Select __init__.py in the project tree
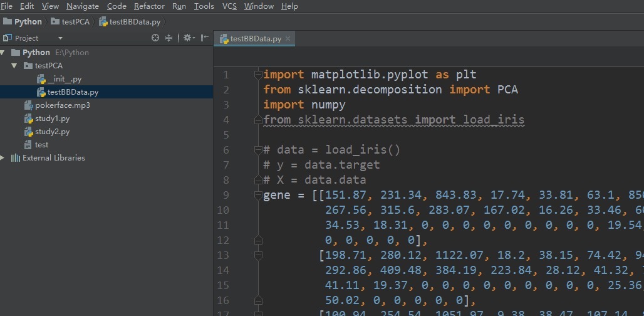The width and height of the screenshot is (644, 316). pyautogui.click(x=64, y=79)
